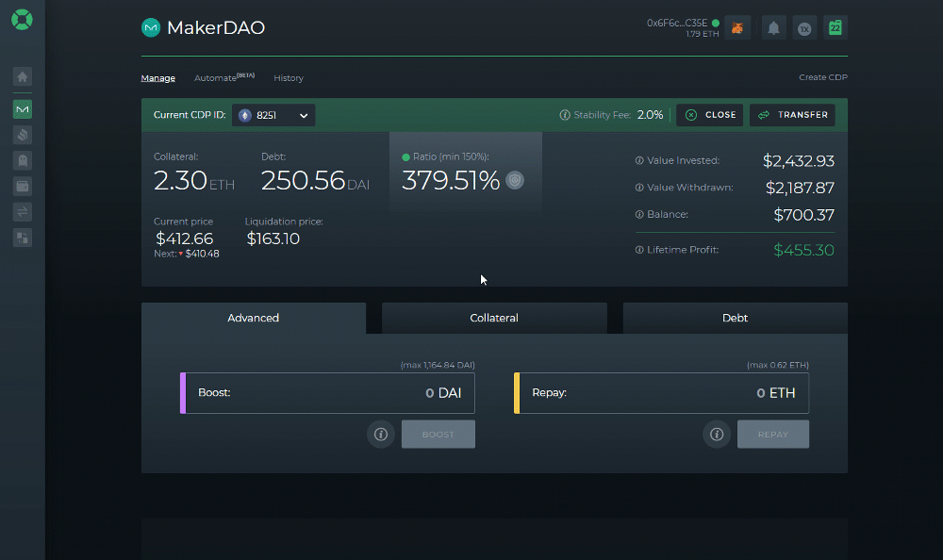Viewport: 943px width, 560px height.
Task: Open the exchange arrows sidebar icon
Action: pos(23,212)
